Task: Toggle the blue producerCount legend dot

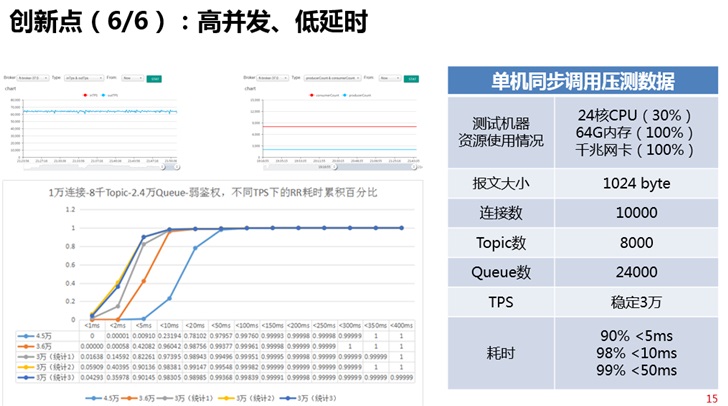Action: 344,95
